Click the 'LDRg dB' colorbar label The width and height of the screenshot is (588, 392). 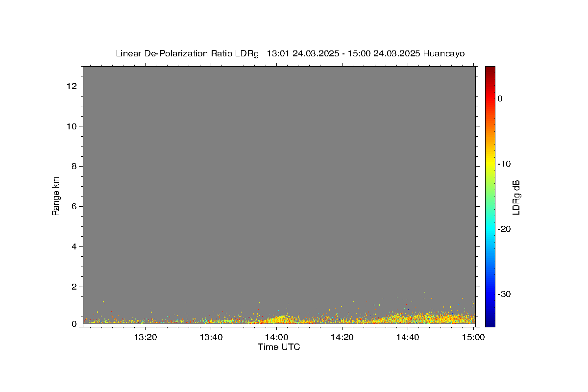(x=516, y=197)
